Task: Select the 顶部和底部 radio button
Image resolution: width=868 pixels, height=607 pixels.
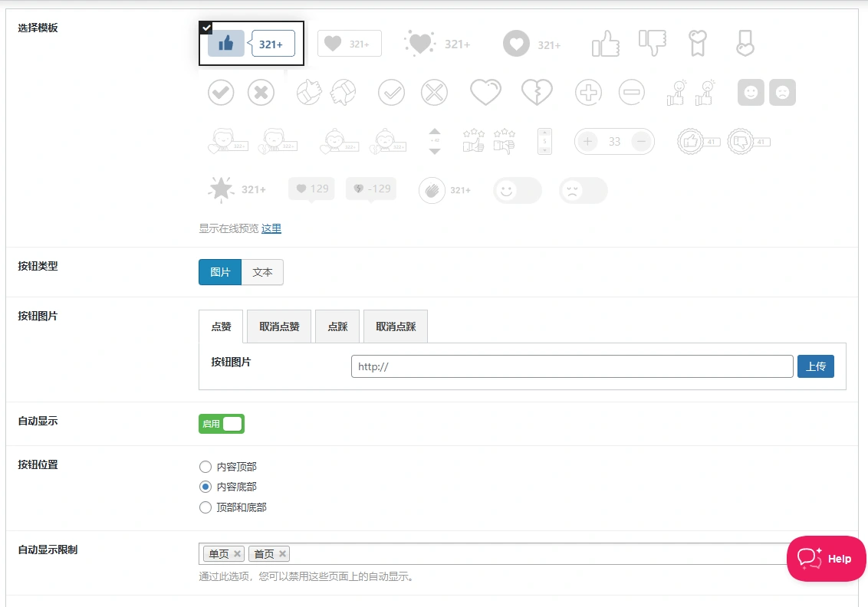Action: pos(205,507)
